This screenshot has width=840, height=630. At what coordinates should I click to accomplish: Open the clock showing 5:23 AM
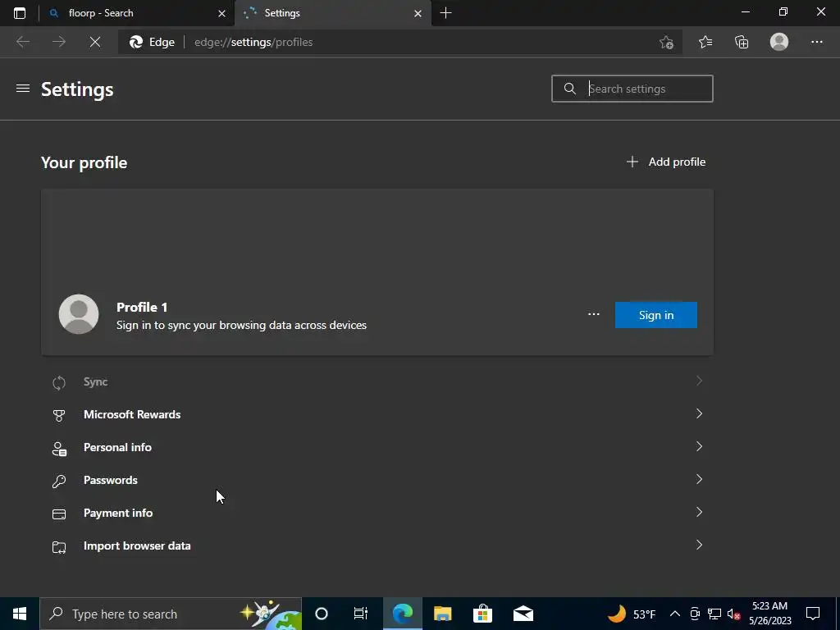[769, 614]
